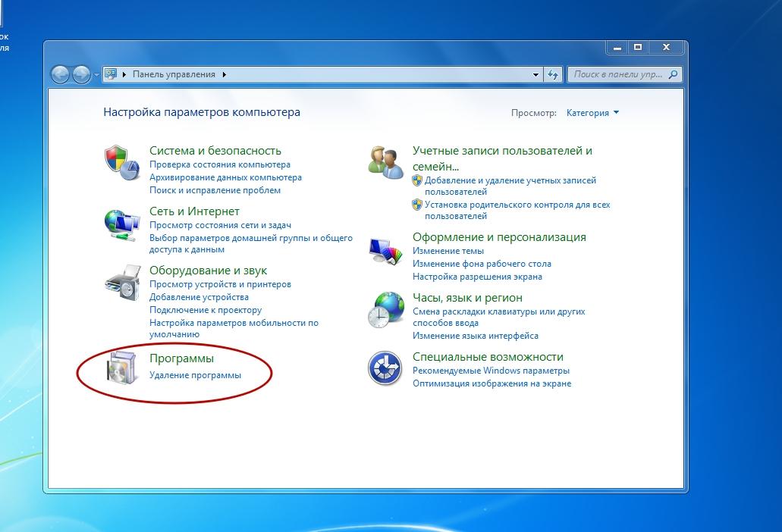This screenshot has height=532, width=782.
Task: Click the Back navigation arrow
Action: (61, 75)
